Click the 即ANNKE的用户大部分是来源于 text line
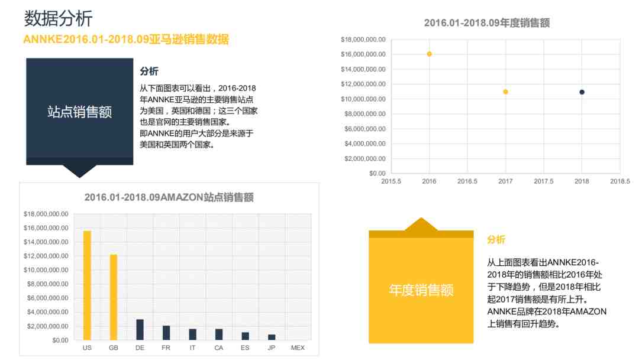Image resolution: width=639 pixels, height=364 pixels. coord(196,133)
